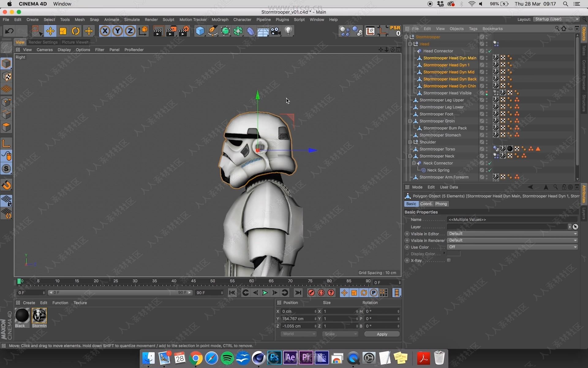Click Apply in coordinates manager
Image resolution: width=588 pixels, height=368 pixels.
382,334
